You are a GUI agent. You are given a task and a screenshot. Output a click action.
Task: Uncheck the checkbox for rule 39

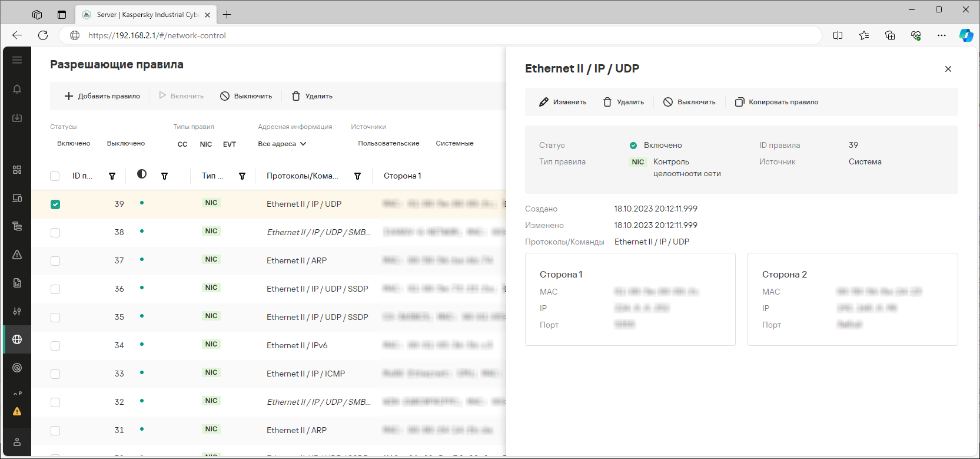pos(55,204)
